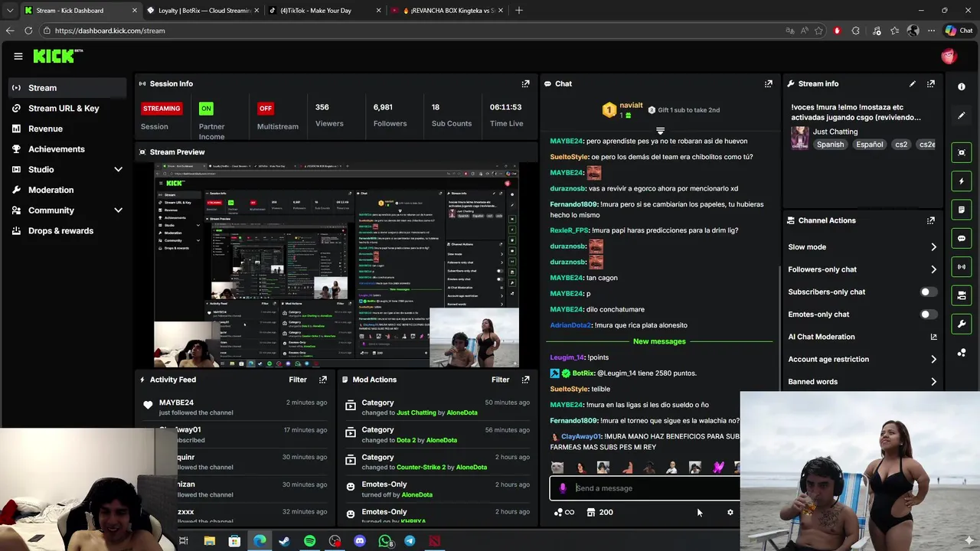The width and height of the screenshot is (980, 551).
Task: Select the Español tag in Stream info
Action: tap(870, 145)
